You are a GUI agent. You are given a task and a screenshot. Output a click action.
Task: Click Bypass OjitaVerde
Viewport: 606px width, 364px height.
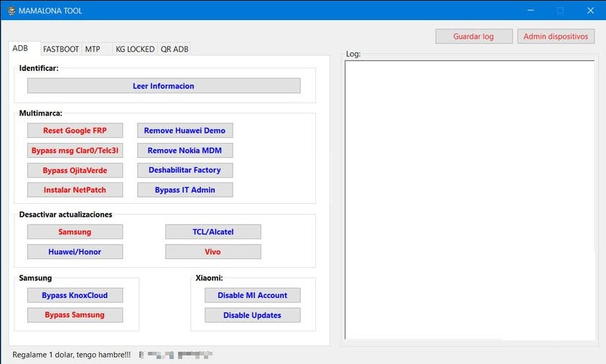pyautogui.click(x=75, y=170)
